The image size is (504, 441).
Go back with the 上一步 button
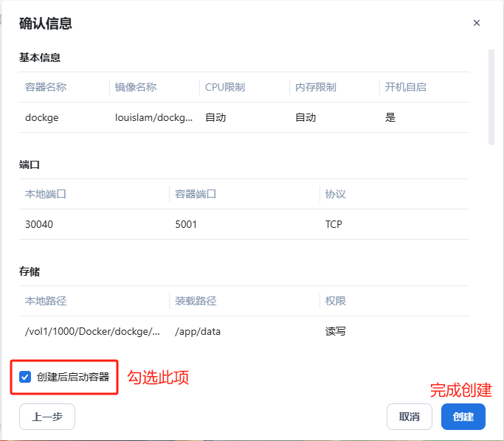click(x=47, y=417)
